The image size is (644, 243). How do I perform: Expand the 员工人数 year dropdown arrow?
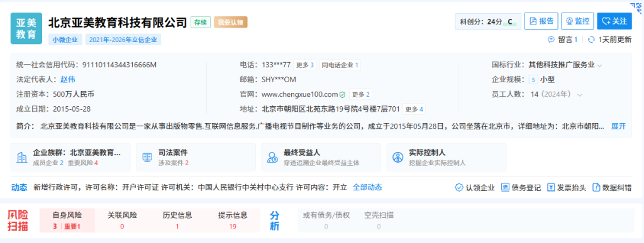coord(579,95)
